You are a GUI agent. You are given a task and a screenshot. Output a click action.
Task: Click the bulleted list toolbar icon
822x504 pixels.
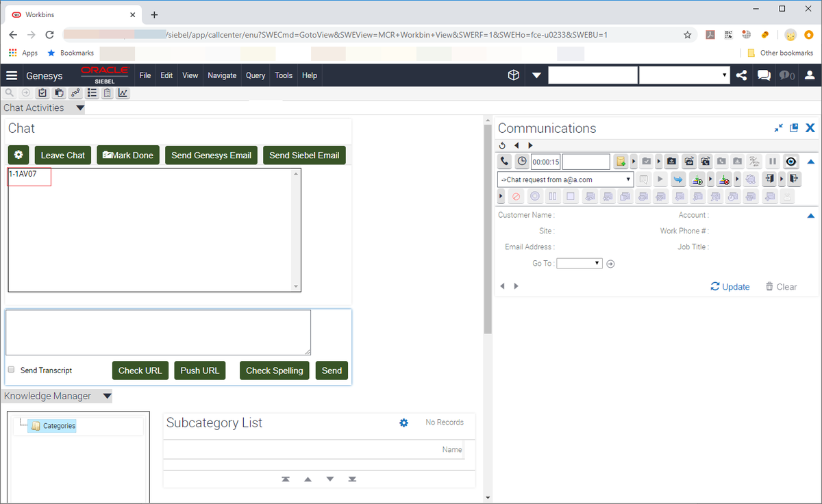92,93
